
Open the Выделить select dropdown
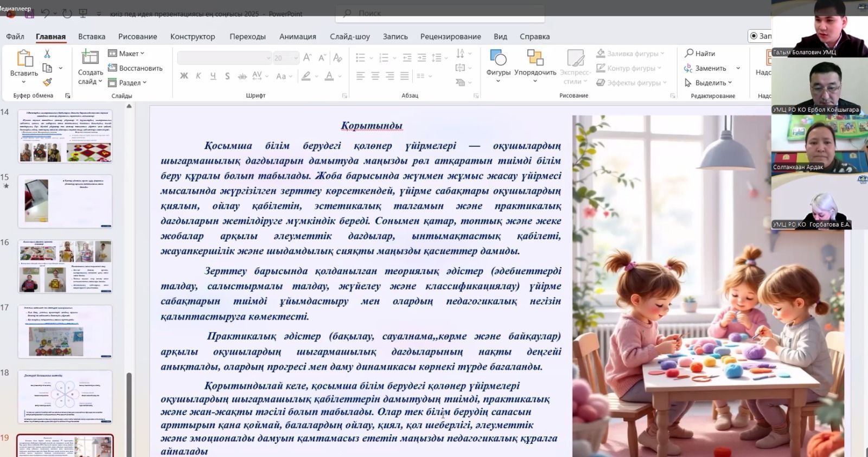[709, 82]
